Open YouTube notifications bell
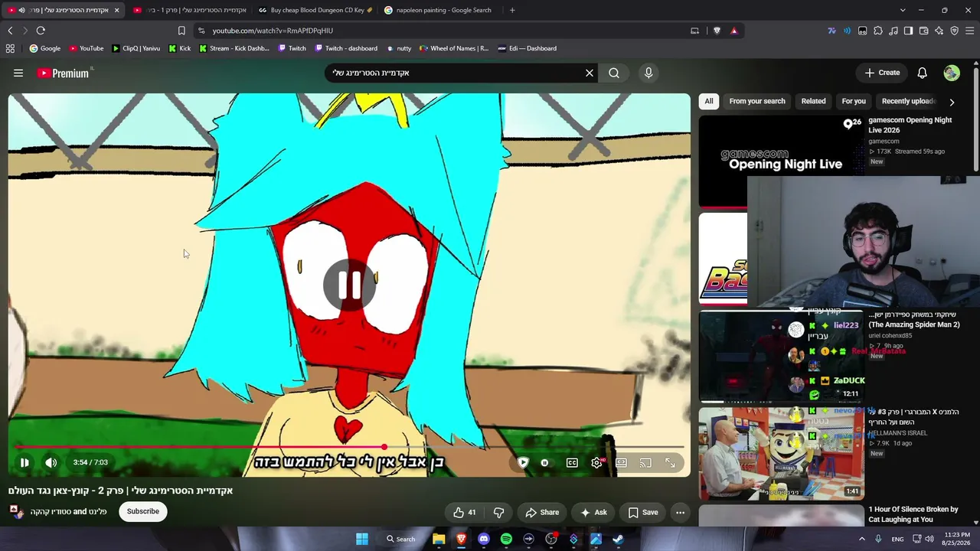Screen dimensions: 980x551 [x=923, y=73]
